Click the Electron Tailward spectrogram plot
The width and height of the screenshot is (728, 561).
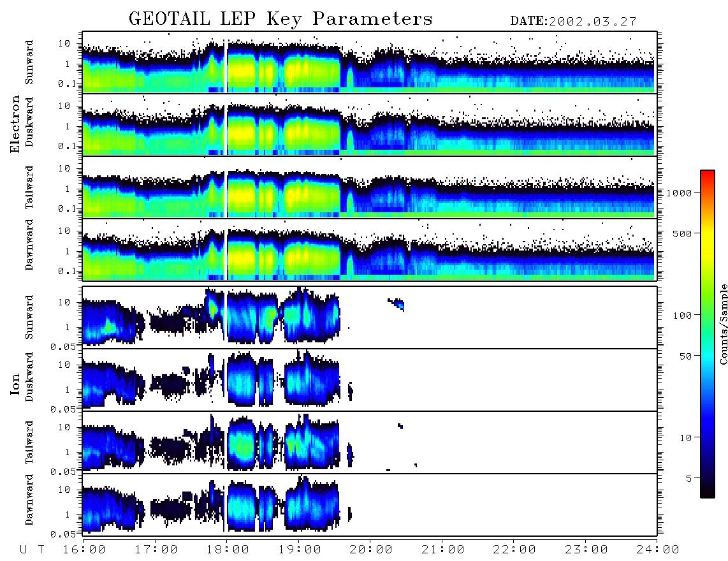click(x=370, y=187)
